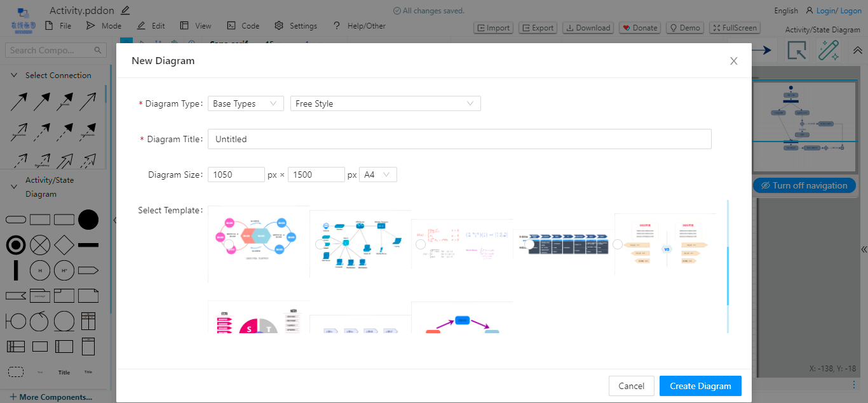This screenshot has height=403, width=868.
Task: Click the search magnifier in component search
Action: coord(98,50)
